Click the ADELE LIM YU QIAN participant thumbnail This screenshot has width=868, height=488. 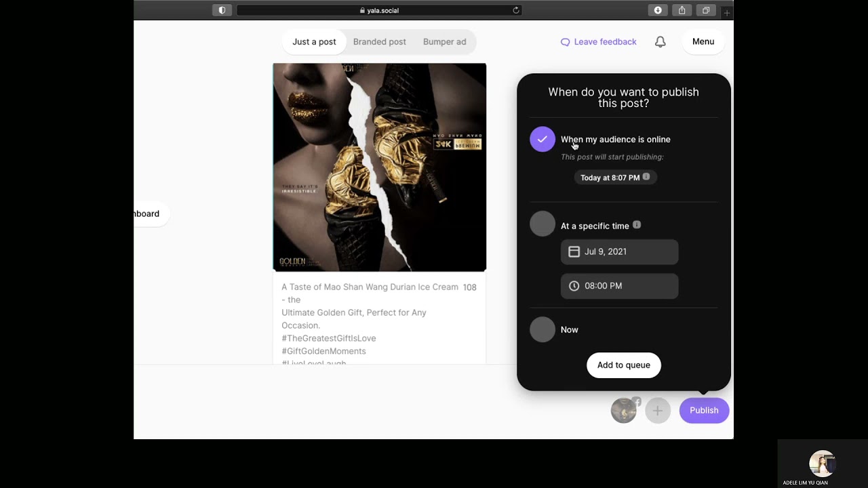pos(823,464)
